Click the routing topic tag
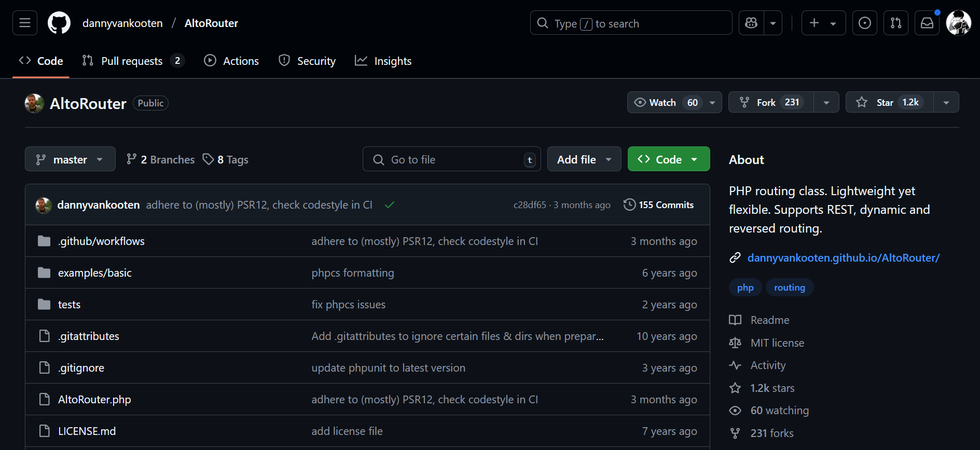 [x=790, y=288]
